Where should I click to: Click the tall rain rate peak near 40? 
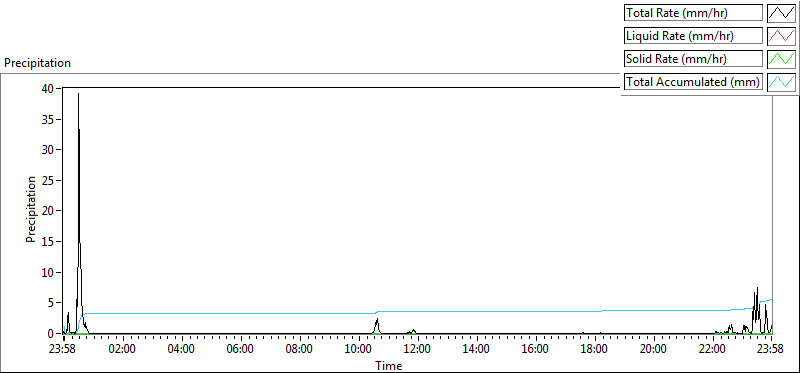(79, 94)
